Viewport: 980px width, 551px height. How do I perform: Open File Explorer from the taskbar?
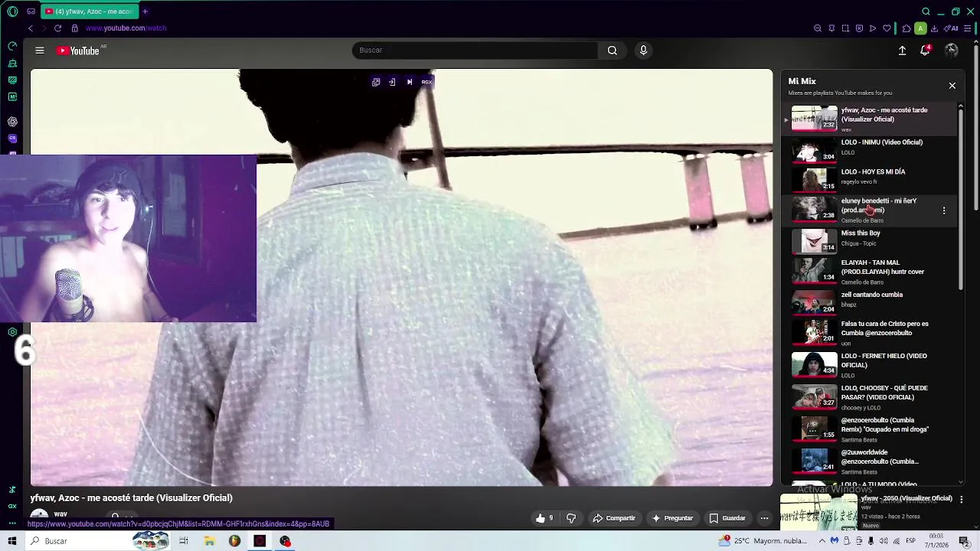[x=209, y=541]
